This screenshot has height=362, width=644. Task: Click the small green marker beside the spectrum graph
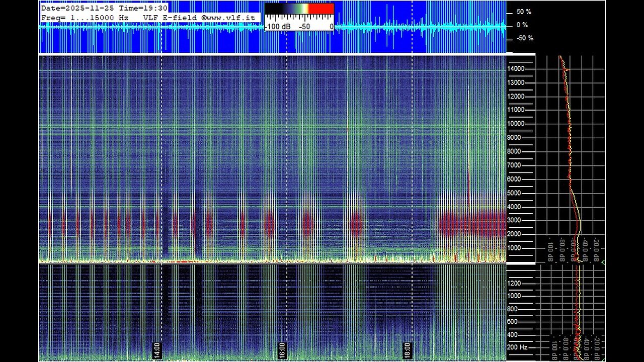pyautogui.click(x=604, y=262)
